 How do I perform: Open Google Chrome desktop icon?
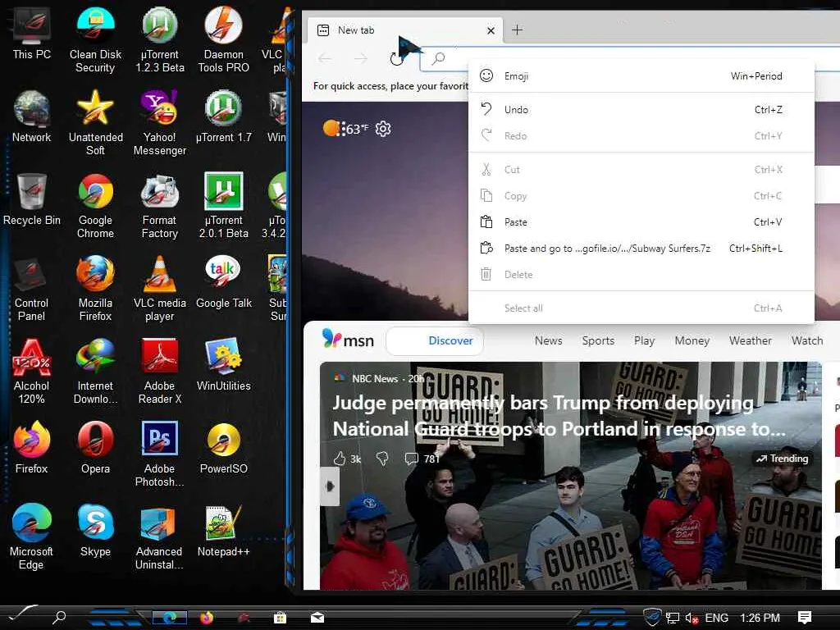[95, 206]
